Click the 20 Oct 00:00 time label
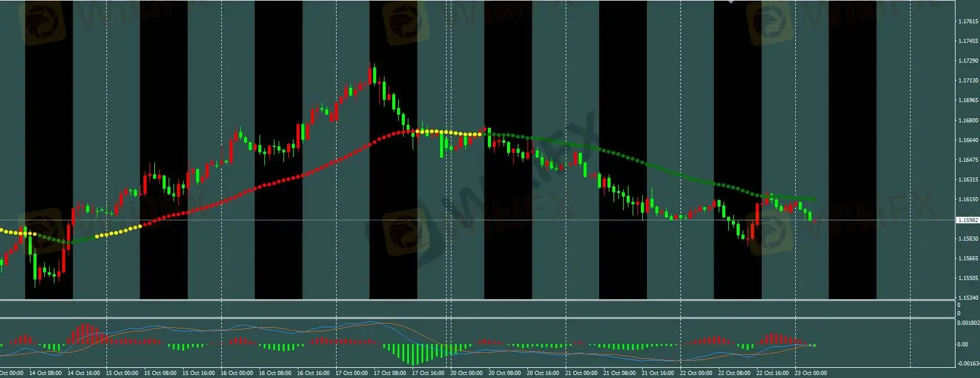 [466, 373]
